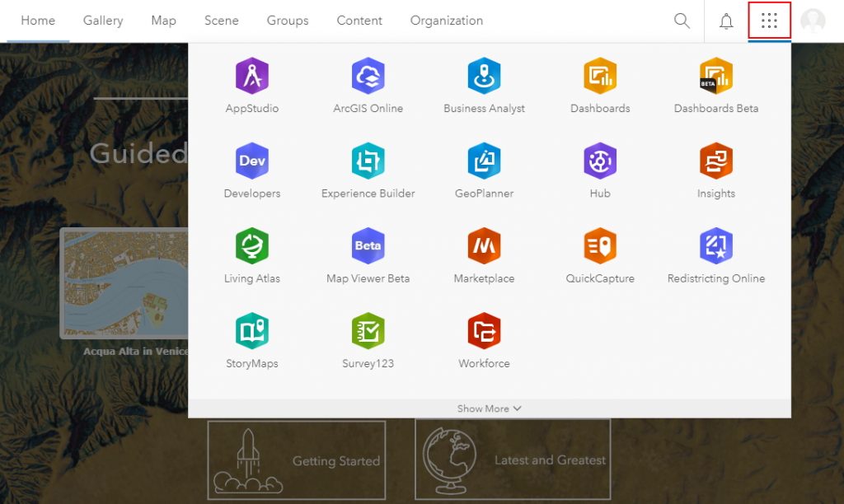Open the AppStudio app icon

pyautogui.click(x=252, y=76)
